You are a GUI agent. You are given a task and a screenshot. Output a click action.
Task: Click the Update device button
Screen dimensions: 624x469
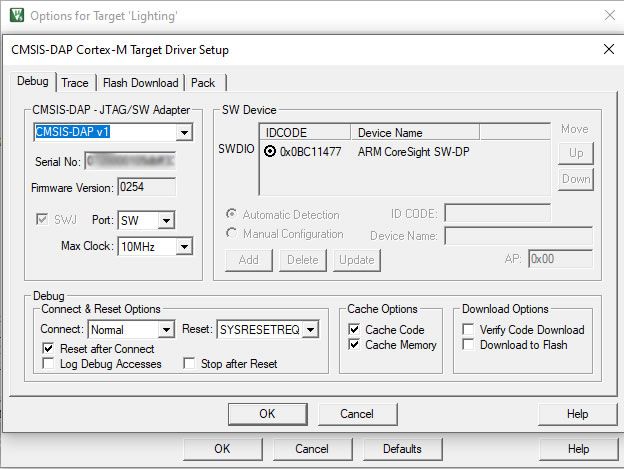pyautogui.click(x=357, y=260)
